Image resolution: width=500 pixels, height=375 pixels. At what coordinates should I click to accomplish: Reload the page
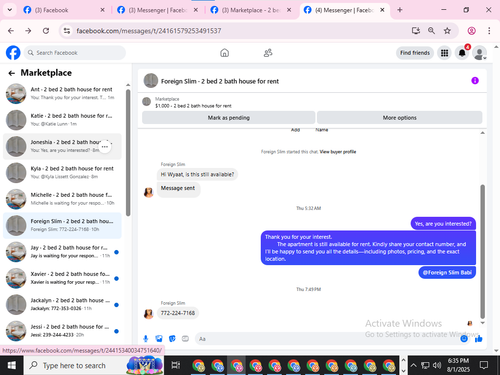(46, 31)
